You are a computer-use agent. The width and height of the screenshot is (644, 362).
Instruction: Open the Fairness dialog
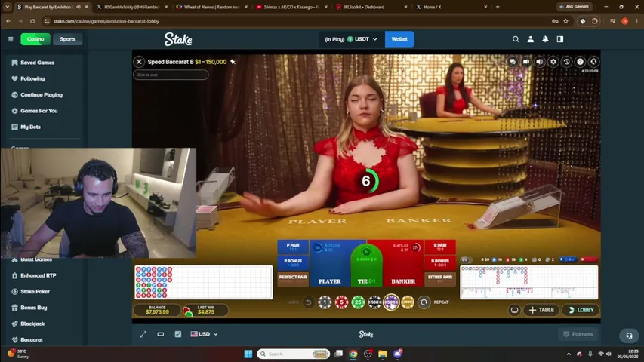[578, 334]
